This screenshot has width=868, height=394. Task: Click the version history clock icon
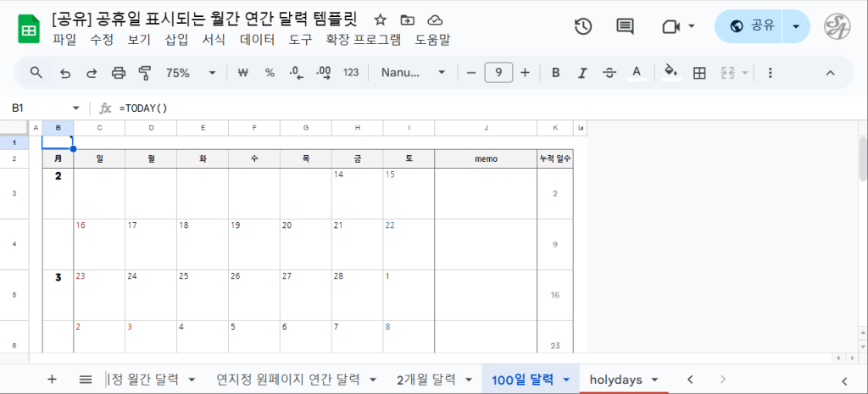point(583,26)
